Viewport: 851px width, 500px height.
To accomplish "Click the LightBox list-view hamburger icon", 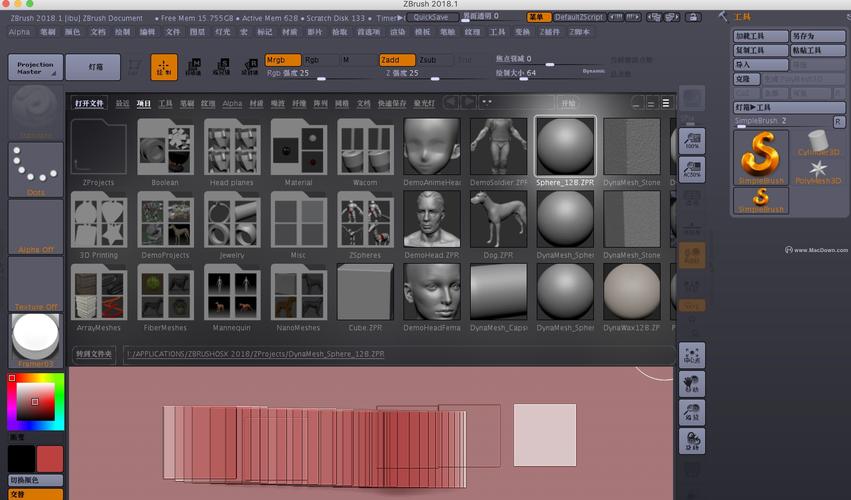I will click(x=666, y=103).
